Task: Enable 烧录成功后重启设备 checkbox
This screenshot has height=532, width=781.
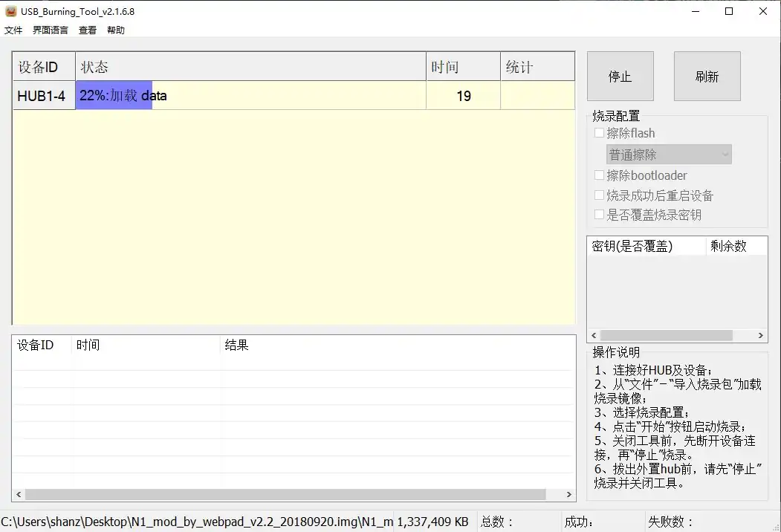Action: [600, 195]
